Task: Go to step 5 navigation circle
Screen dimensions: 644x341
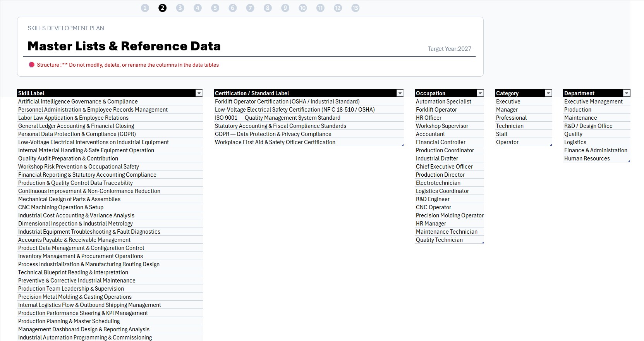Action: coord(215,8)
